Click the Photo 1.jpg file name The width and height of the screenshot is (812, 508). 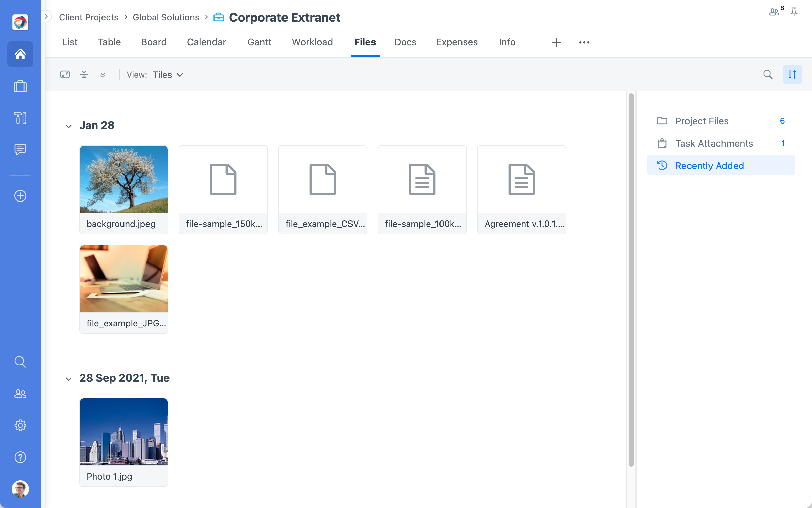click(x=109, y=477)
